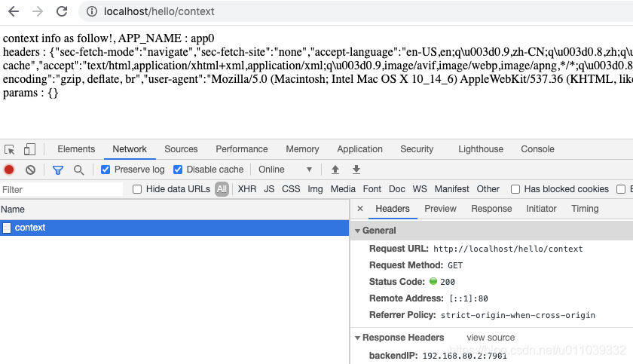Open the Lighthouse tab
Image resolution: width=633 pixels, height=364 pixels.
(x=481, y=149)
